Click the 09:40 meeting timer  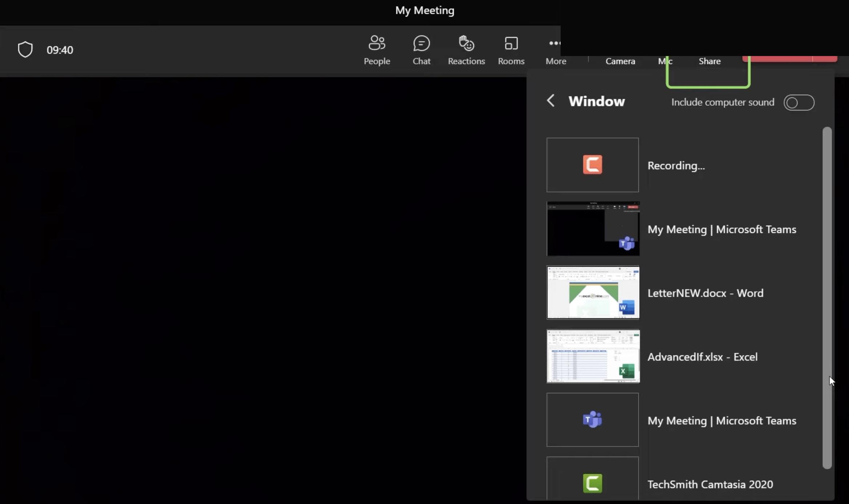(x=60, y=50)
